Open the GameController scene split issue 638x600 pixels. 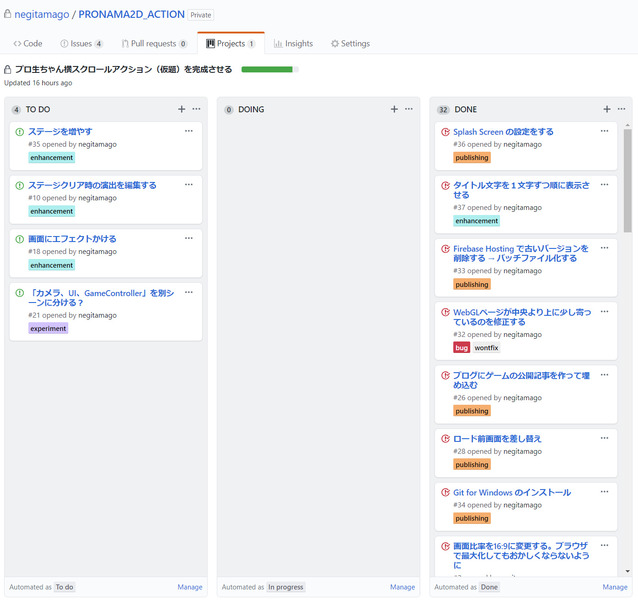(x=101, y=298)
